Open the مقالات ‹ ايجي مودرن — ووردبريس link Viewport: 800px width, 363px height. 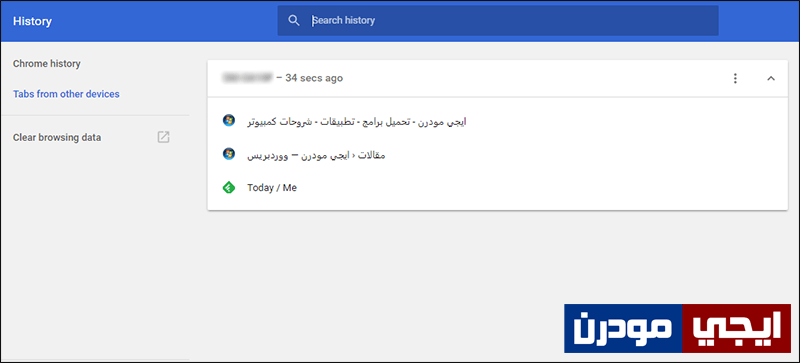coord(316,155)
